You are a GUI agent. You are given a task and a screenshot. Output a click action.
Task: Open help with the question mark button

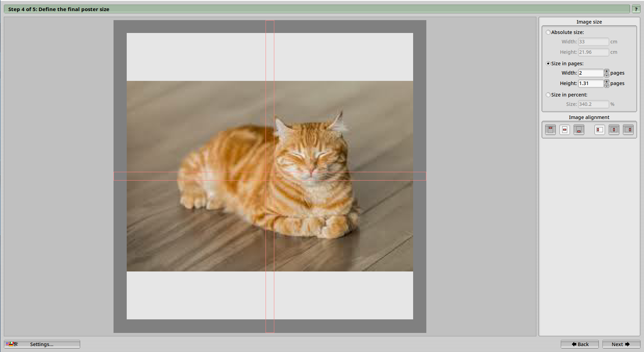coord(636,9)
